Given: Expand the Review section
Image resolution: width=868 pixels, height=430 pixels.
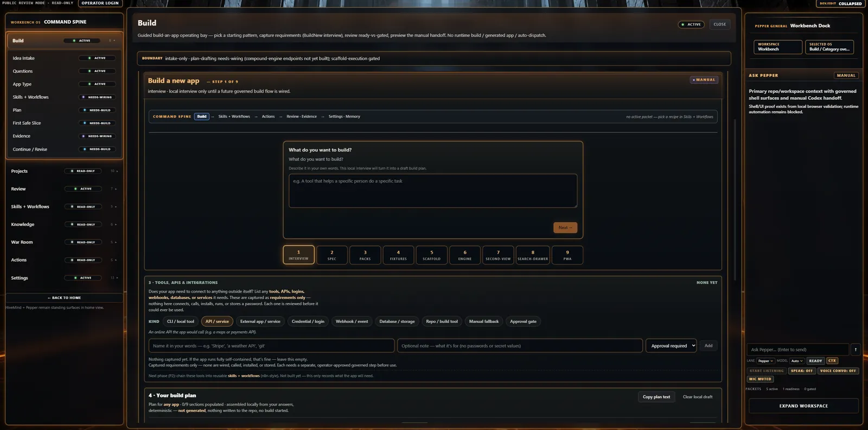Looking at the screenshot, I should pos(114,189).
